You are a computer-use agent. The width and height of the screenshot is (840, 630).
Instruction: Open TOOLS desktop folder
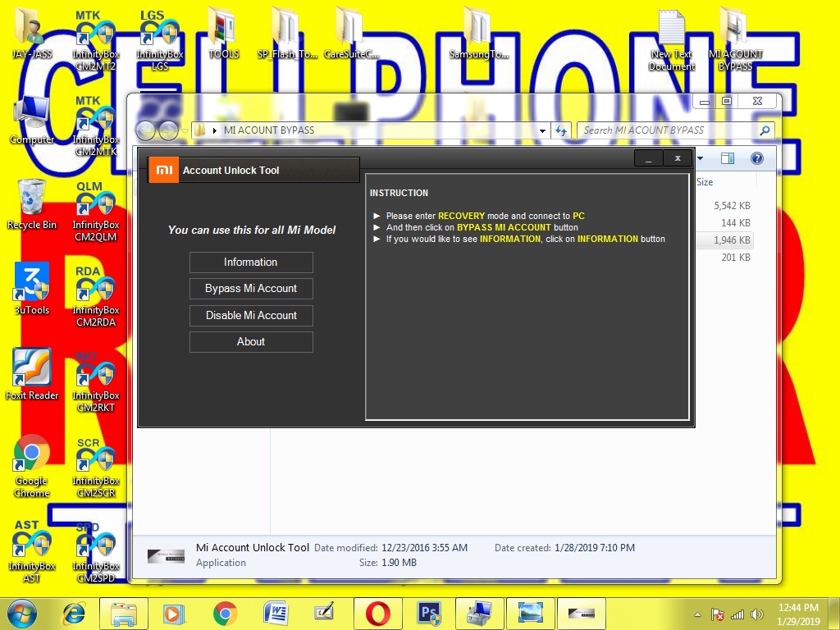[x=224, y=33]
